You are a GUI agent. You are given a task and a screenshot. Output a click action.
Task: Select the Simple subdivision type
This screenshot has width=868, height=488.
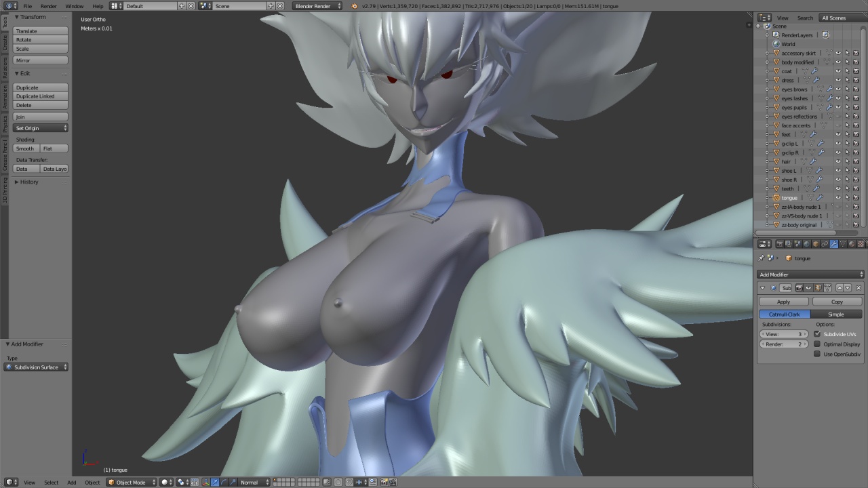836,314
